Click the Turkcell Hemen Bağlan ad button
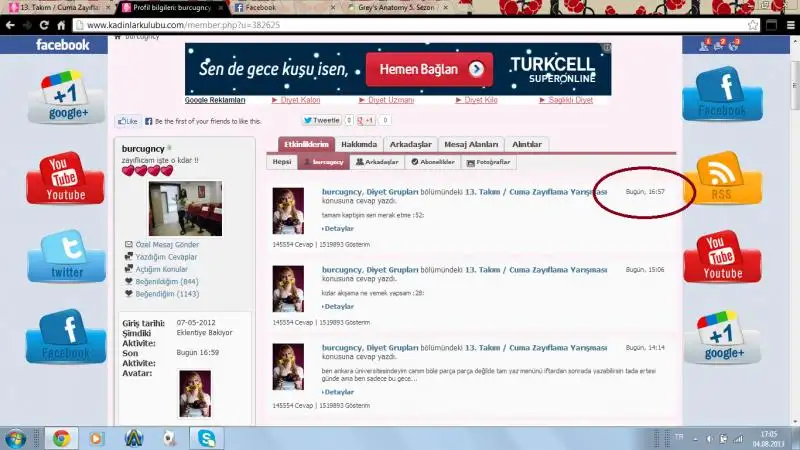Image resolution: width=800 pixels, height=450 pixels. [x=429, y=69]
